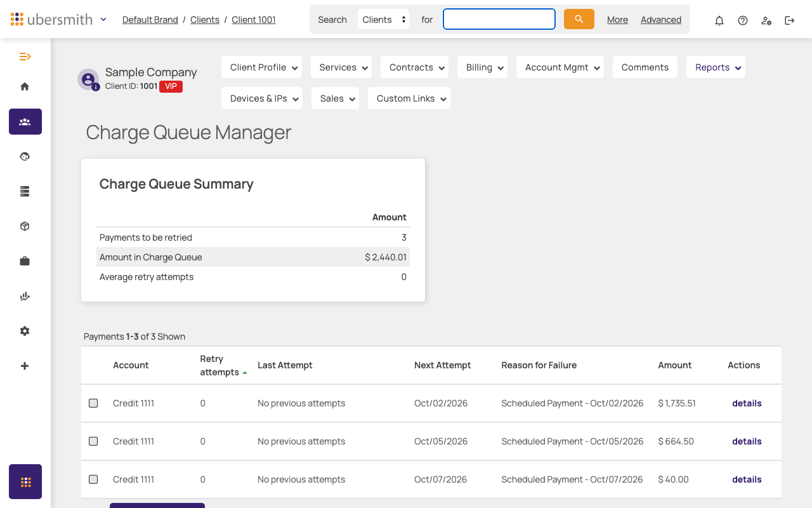This screenshot has width=812, height=508.
Task: Open the user settings icon
Action: (766, 20)
